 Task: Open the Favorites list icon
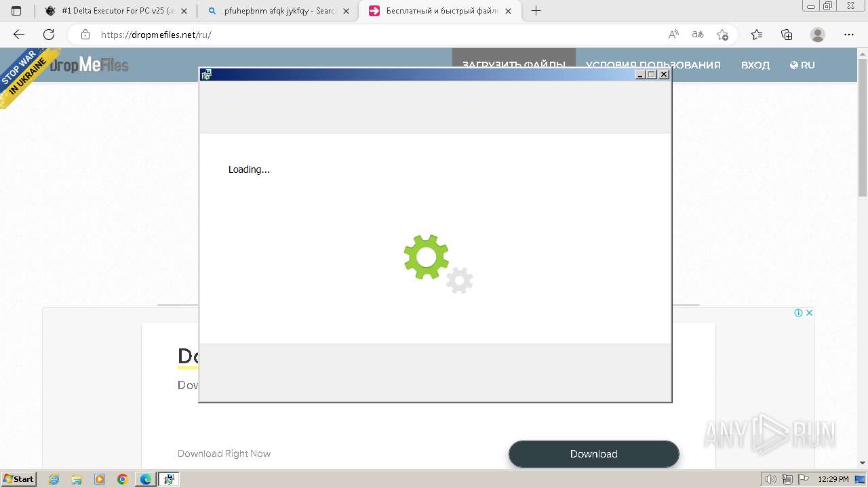[757, 35]
